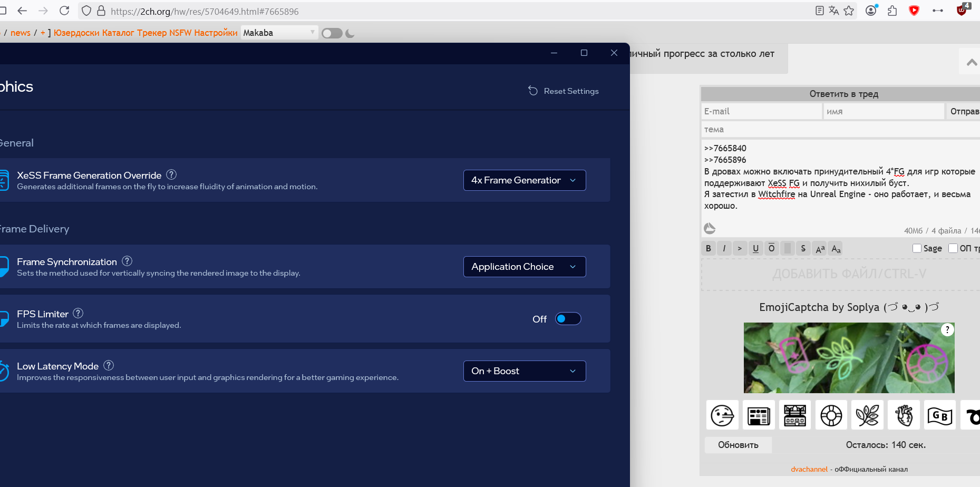
Task: Open the Настройки menu link
Action: click(216, 33)
